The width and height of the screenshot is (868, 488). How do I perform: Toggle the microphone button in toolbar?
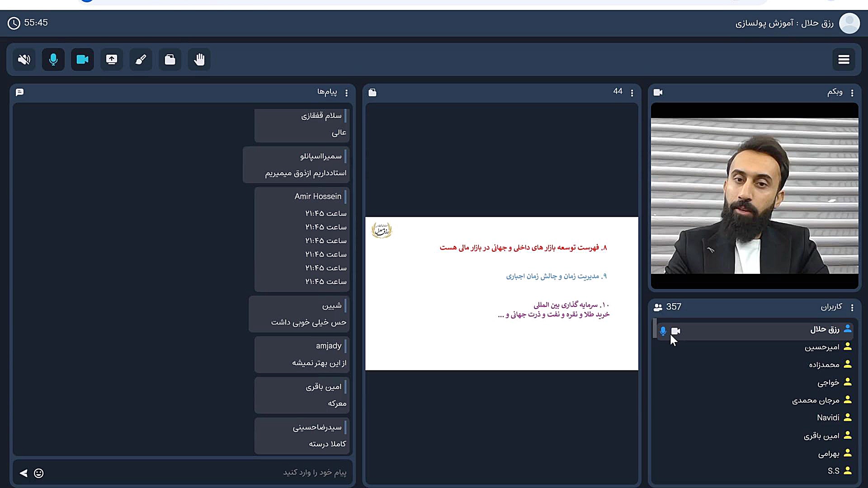[53, 60]
